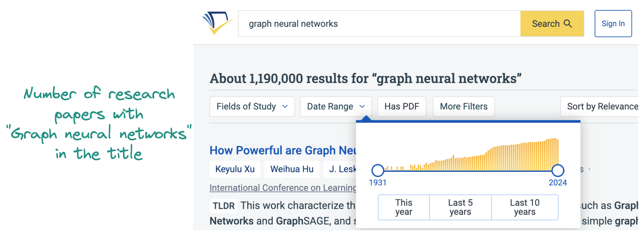The height and width of the screenshot is (236, 644).
Task: Click the 2024 end slider handle
Action: point(558,170)
